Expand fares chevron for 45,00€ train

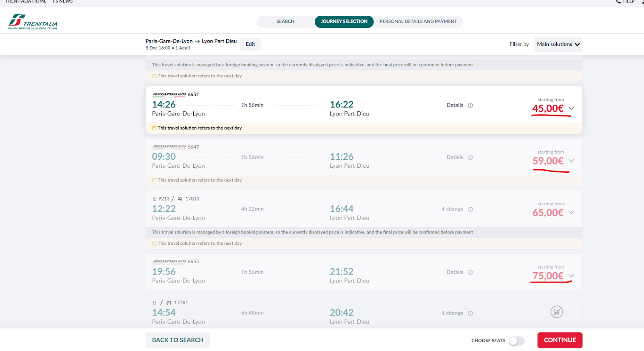tap(571, 108)
